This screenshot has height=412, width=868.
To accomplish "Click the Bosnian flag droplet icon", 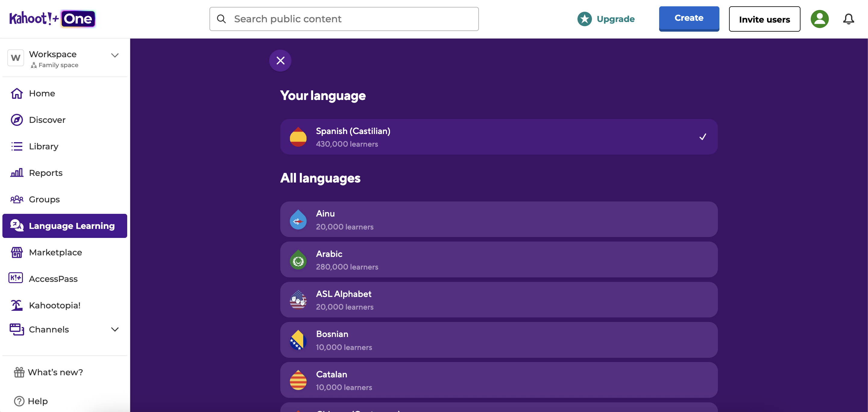I will click(x=298, y=340).
